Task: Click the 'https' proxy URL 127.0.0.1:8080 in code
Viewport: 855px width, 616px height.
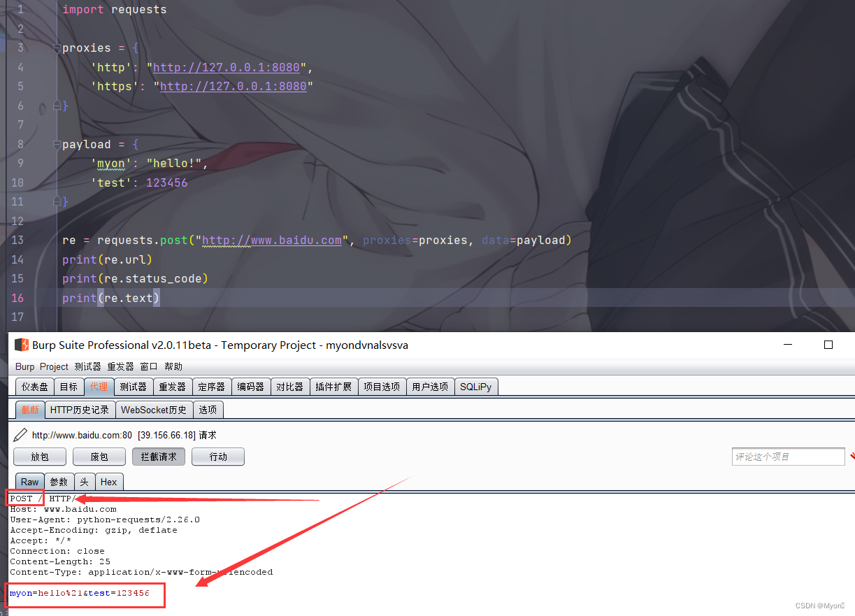Action: pyautogui.click(x=233, y=87)
